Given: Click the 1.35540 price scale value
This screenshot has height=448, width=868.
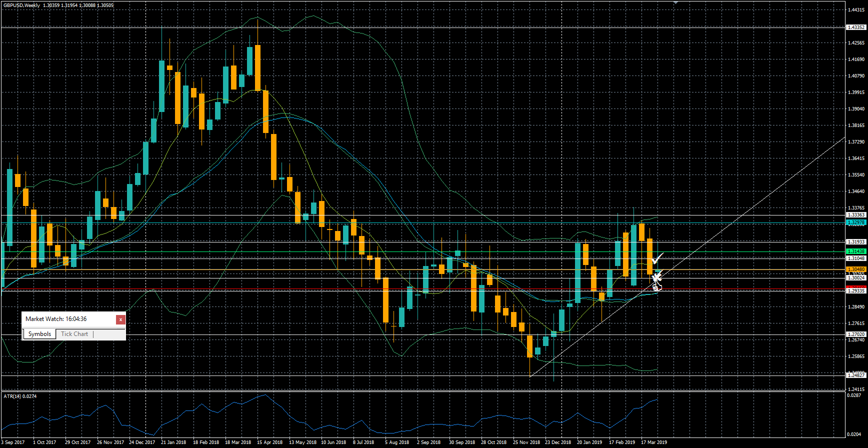Looking at the screenshot, I should pyautogui.click(x=856, y=174).
